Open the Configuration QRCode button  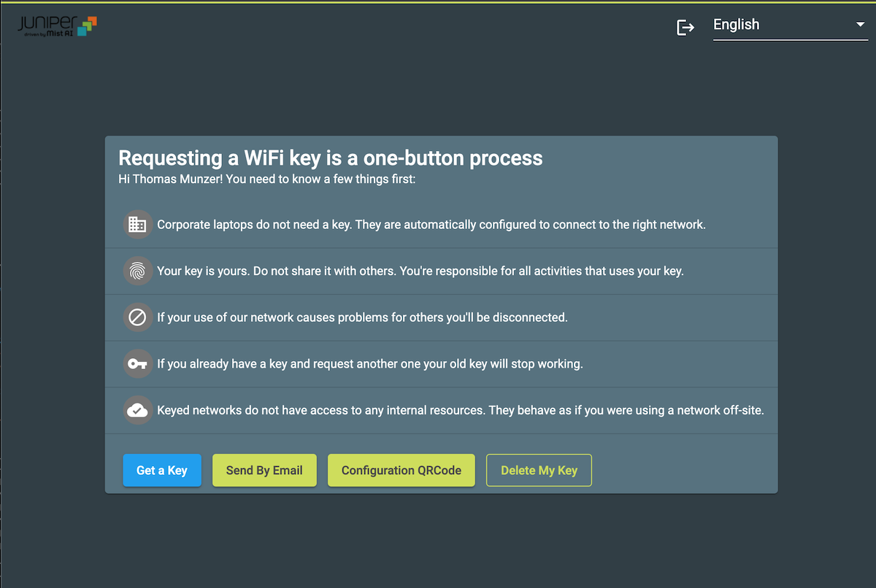point(401,471)
